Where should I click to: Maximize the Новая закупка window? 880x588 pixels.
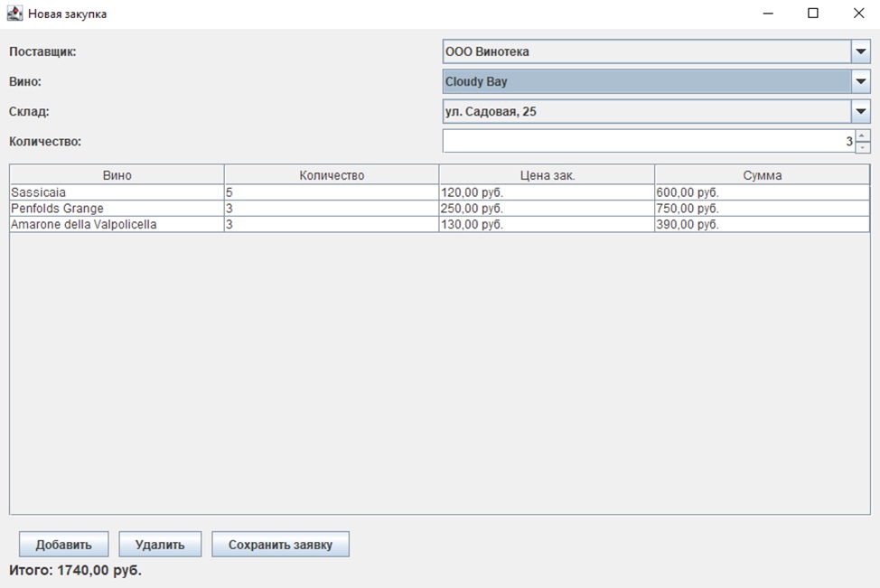tap(812, 14)
